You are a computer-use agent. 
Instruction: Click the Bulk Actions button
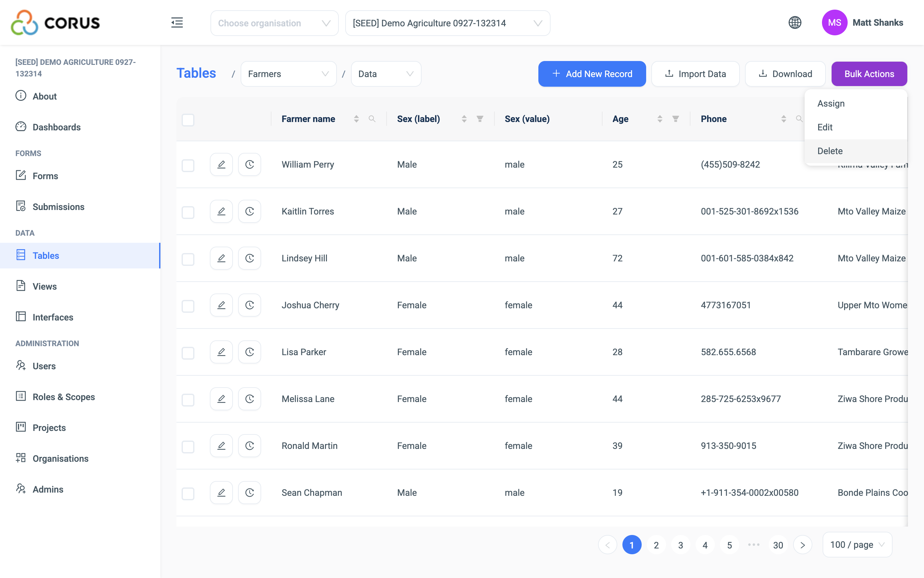pyautogui.click(x=869, y=74)
